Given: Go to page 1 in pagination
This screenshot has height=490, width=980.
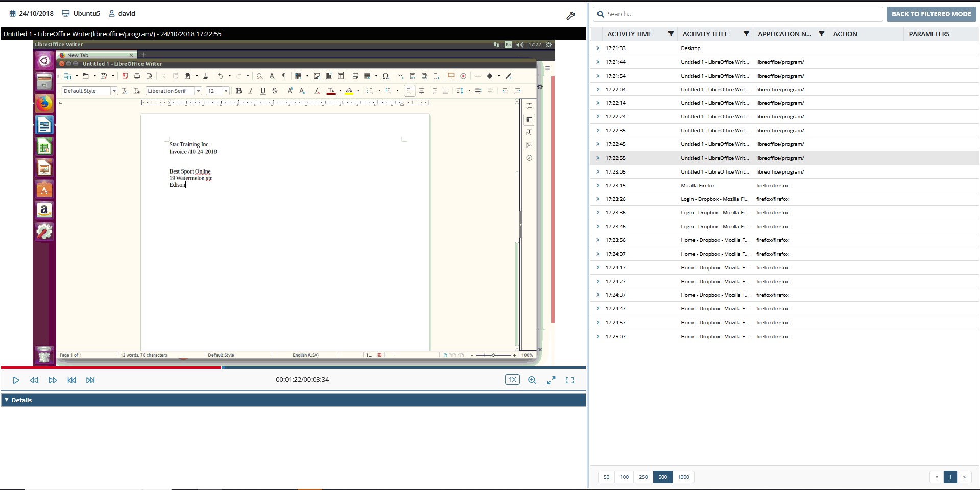Looking at the screenshot, I should (x=950, y=477).
